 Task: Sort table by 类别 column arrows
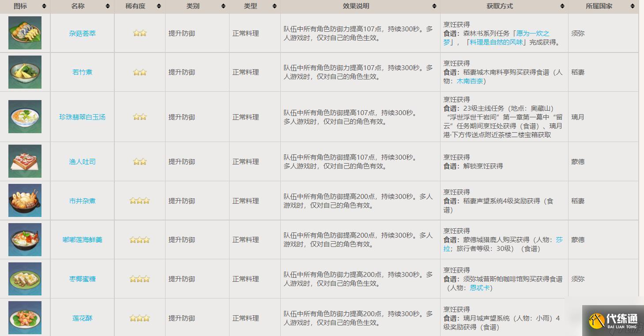(223, 6)
